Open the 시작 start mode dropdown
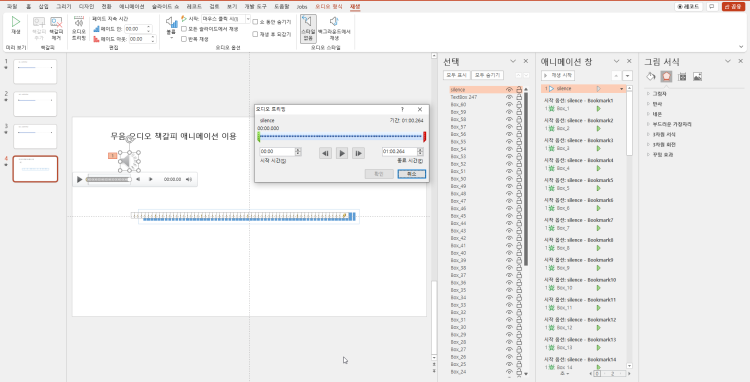 pyautogui.click(x=248, y=19)
